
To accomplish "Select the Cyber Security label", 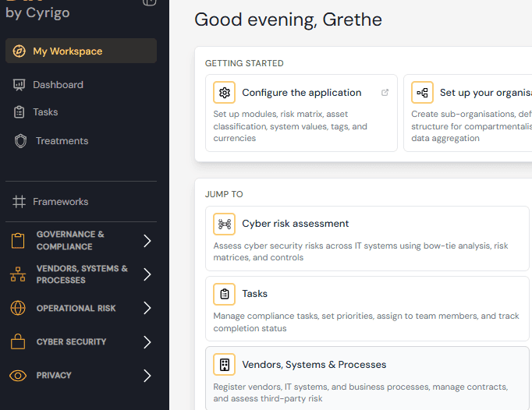I will 71,342.
